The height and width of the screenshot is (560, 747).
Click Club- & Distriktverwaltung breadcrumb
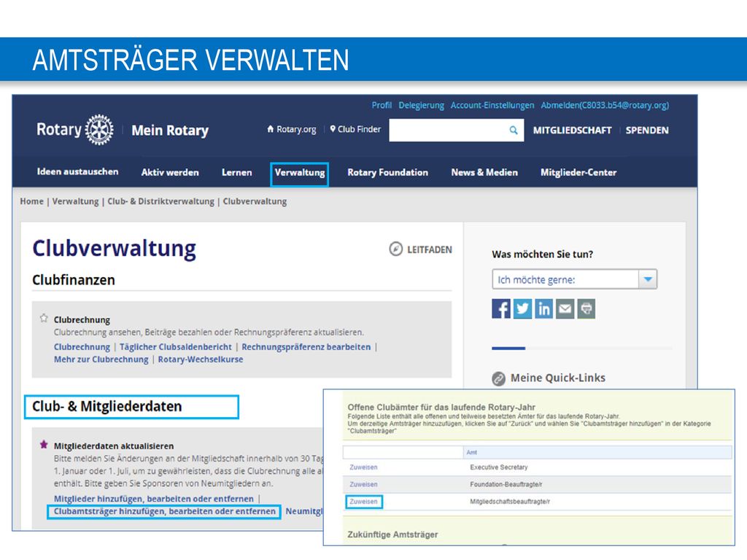pyautogui.click(x=160, y=201)
